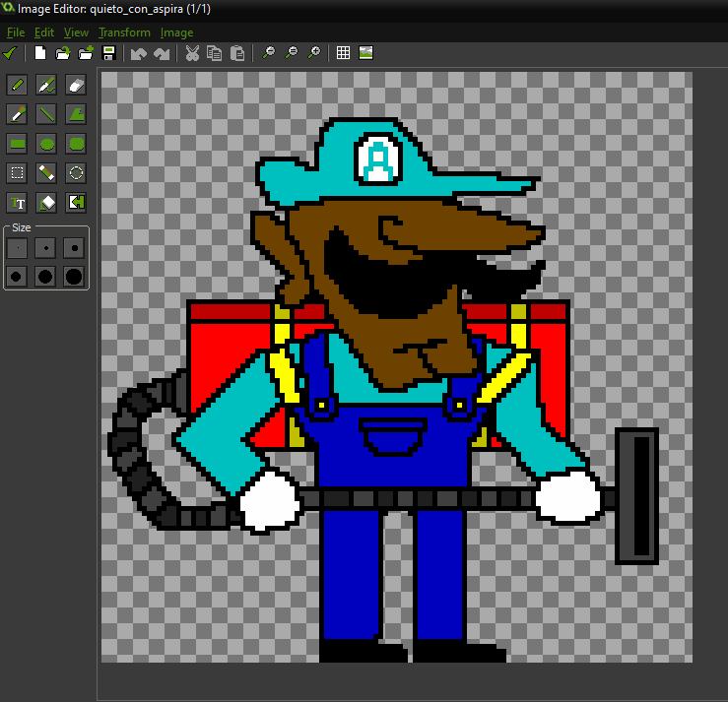Open the Image menu

tap(176, 32)
